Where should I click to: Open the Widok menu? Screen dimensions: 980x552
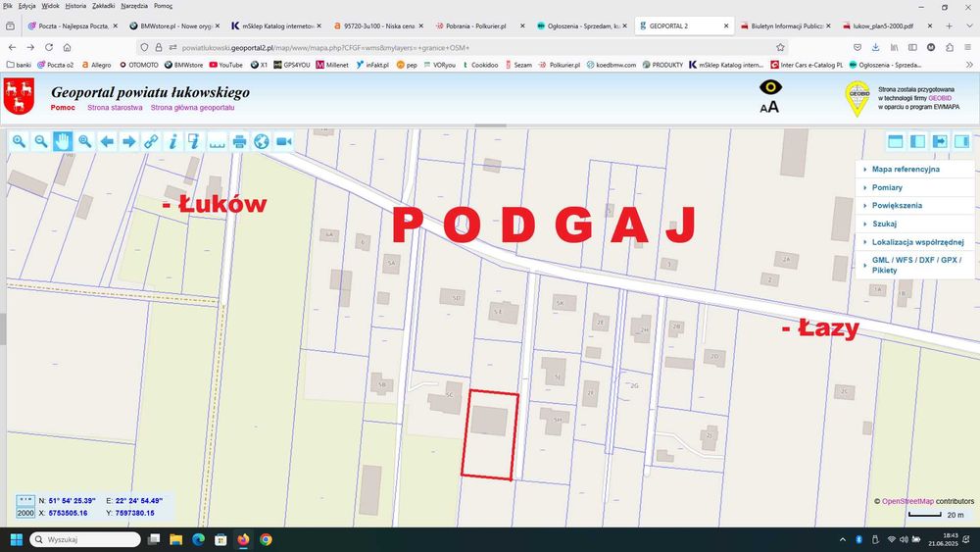coord(51,6)
